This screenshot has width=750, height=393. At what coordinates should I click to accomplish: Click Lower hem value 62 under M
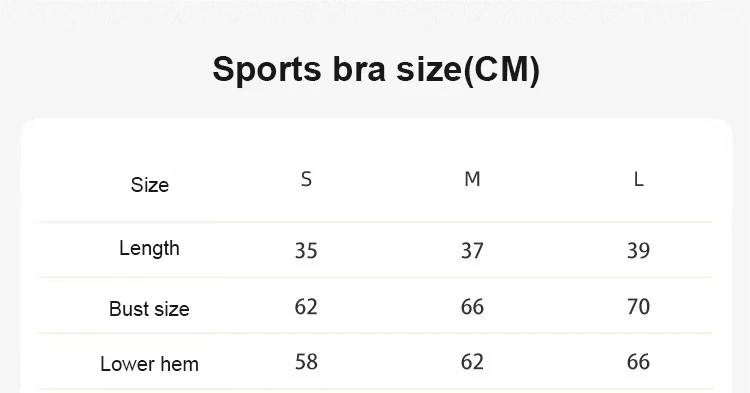tap(472, 362)
